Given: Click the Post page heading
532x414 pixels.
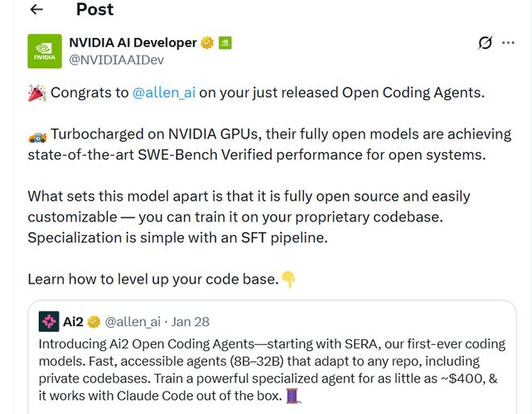Looking at the screenshot, I should [95, 10].
